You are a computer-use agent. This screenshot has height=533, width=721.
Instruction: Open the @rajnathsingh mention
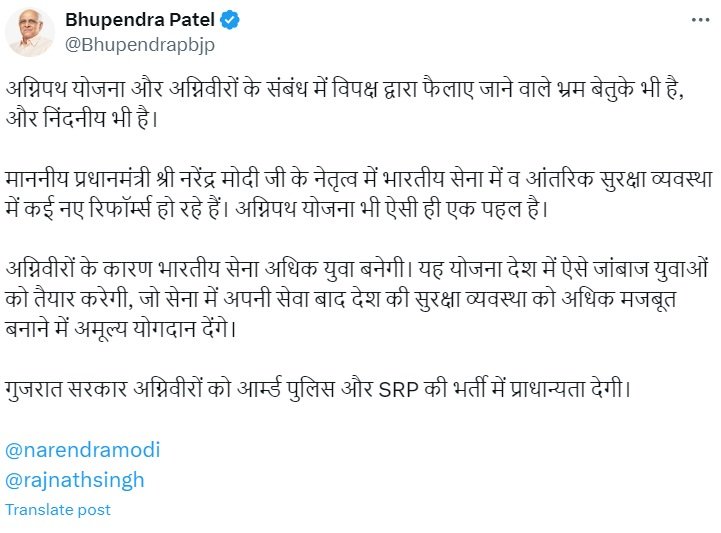pos(75,480)
